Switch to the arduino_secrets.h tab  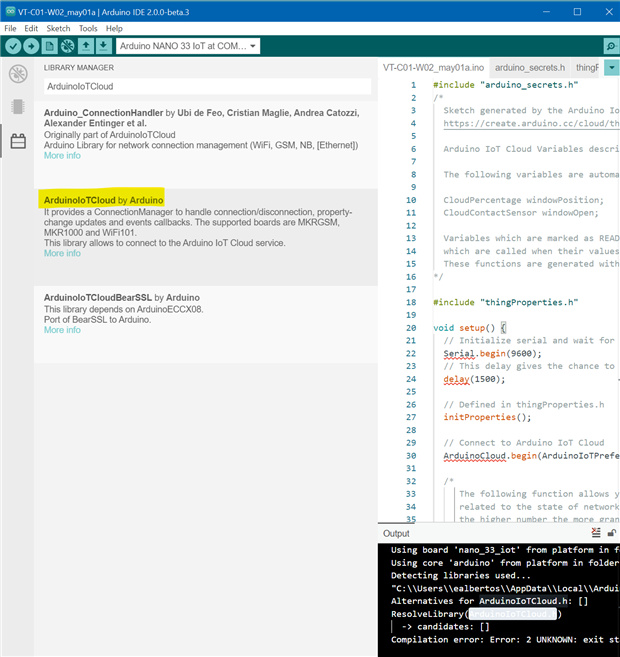[528, 67]
